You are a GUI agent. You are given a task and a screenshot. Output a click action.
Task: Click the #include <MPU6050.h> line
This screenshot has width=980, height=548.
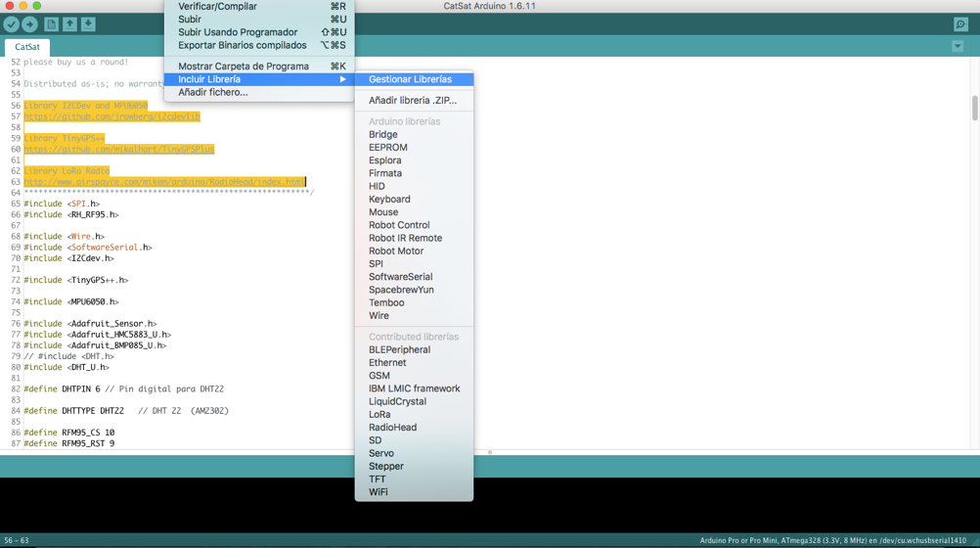point(71,301)
